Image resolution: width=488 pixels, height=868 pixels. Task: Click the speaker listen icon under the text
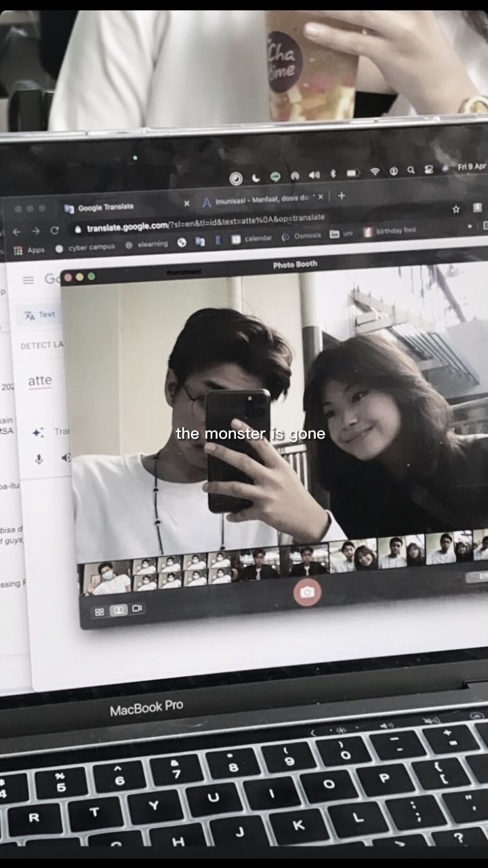tap(66, 458)
